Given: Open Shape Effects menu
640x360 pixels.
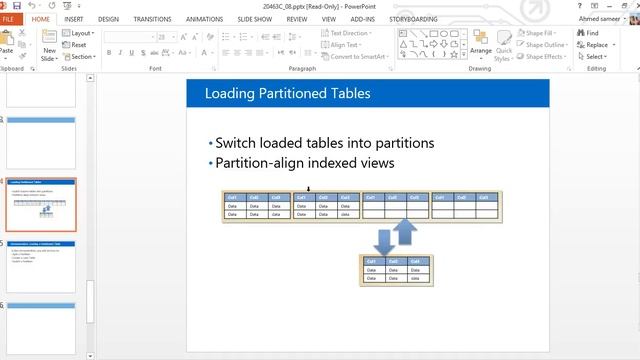Looking at the screenshot, I should pos(542,57).
